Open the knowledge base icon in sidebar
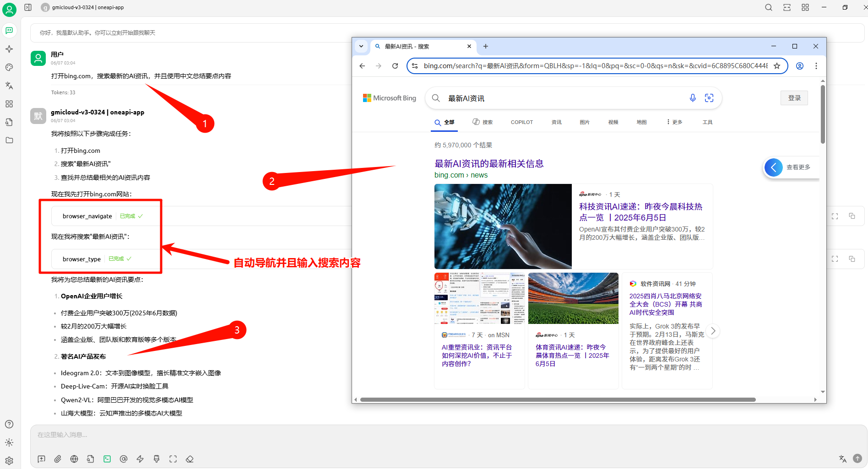Image resolution: width=868 pixels, height=469 pixels. coord(9,122)
